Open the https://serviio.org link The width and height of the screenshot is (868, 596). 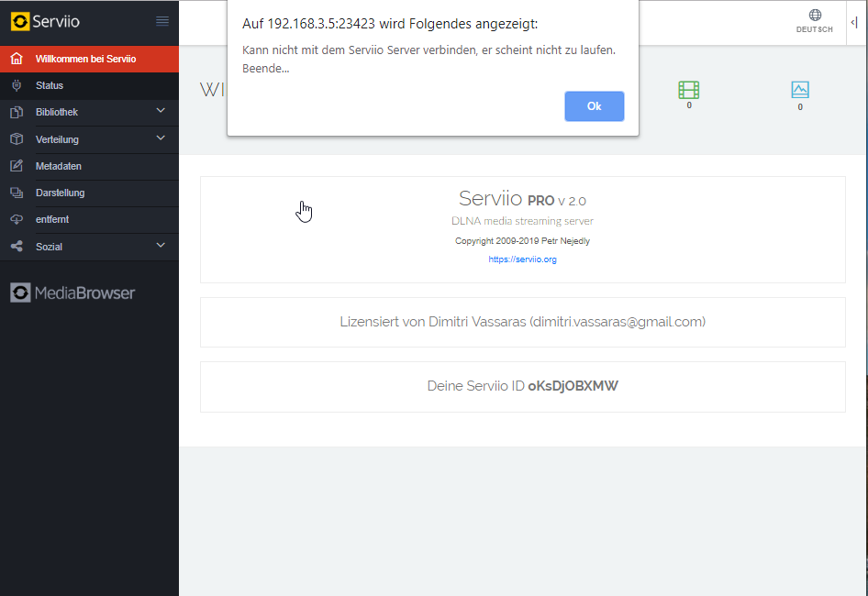point(522,259)
